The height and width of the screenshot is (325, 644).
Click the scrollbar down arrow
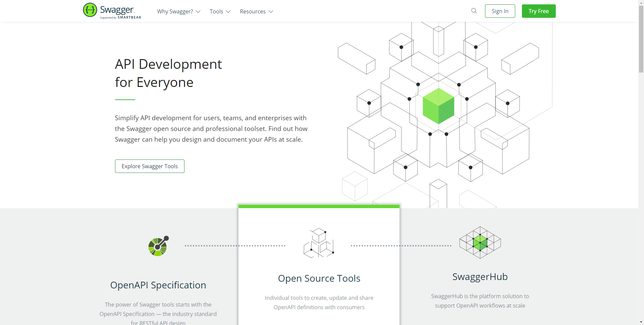pyautogui.click(x=641, y=322)
